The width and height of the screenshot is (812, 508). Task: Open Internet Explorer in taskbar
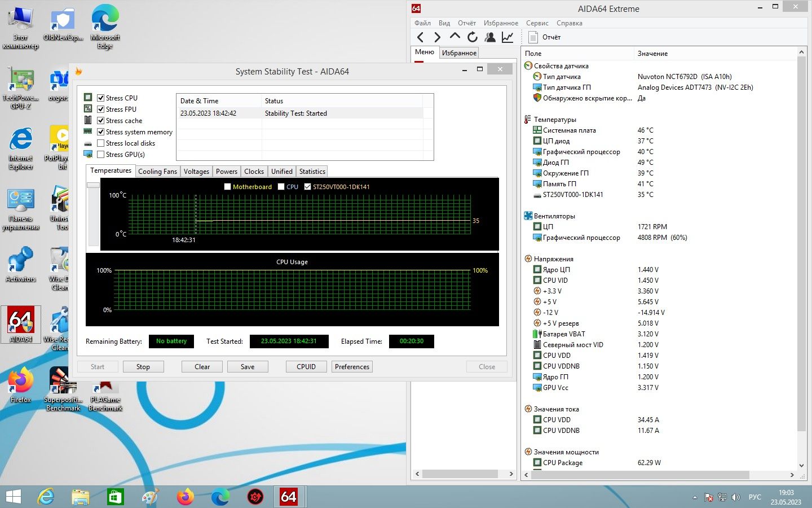(46, 497)
